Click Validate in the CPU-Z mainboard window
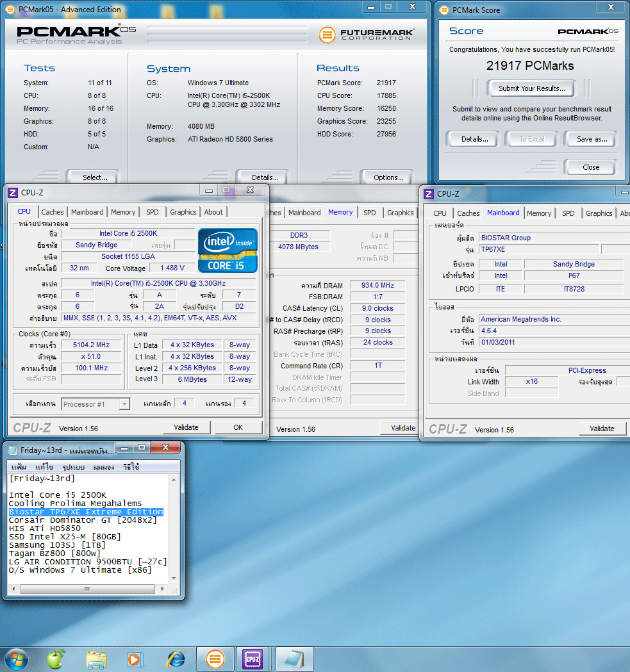 tap(602, 429)
